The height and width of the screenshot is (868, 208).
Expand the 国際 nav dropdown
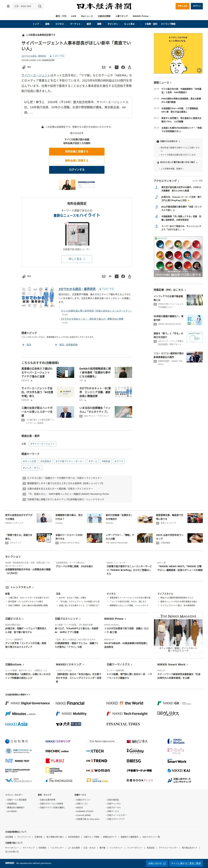point(101,24)
